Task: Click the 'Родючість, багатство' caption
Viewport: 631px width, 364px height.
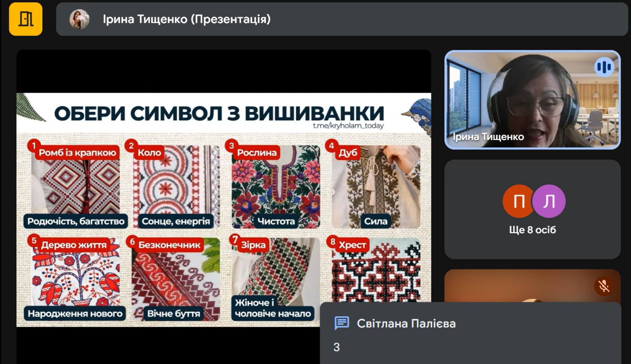Action: [x=76, y=221]
